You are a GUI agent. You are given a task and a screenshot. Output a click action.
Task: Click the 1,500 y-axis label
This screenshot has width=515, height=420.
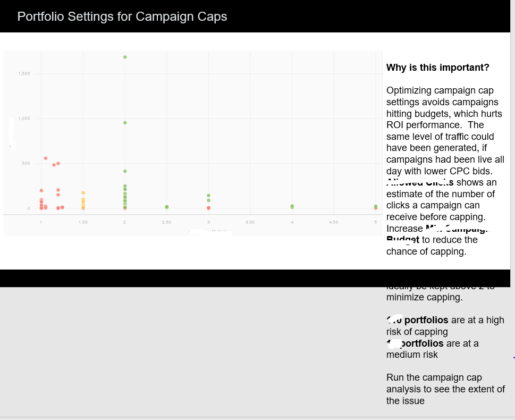coord(24,73)
